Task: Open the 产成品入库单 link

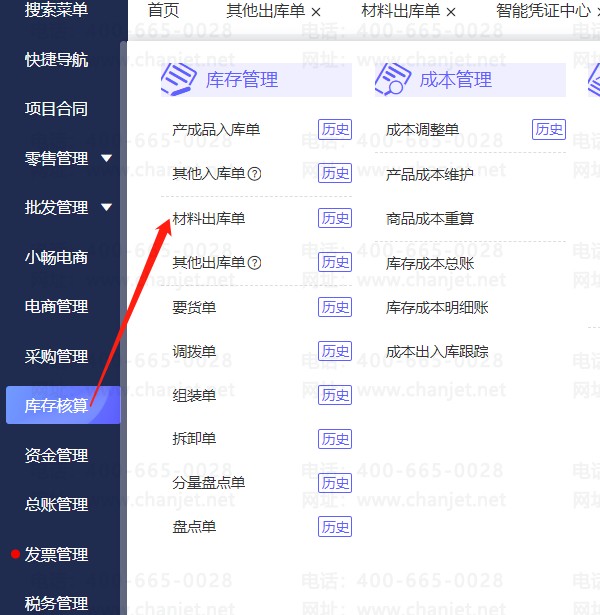Action: click(216, 130)
